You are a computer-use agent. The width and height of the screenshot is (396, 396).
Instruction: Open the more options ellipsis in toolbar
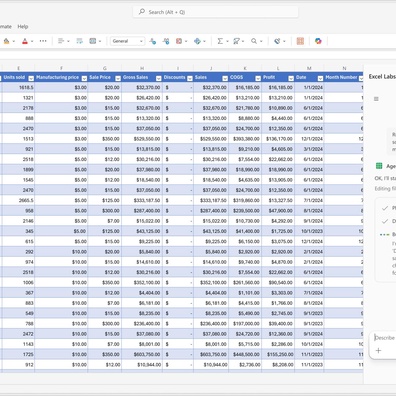click(43, 41)
